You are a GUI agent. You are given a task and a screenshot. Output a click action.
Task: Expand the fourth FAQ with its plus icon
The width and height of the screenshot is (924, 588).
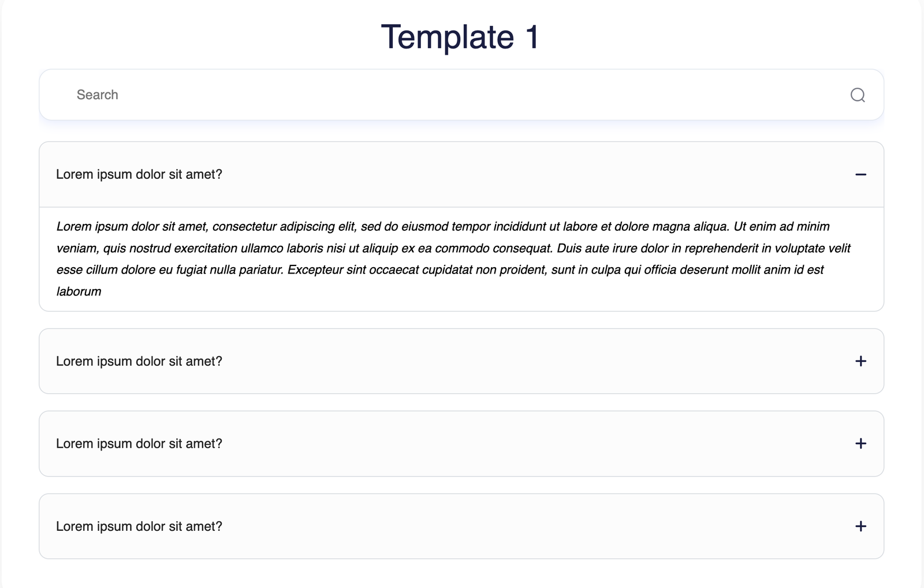860,526
